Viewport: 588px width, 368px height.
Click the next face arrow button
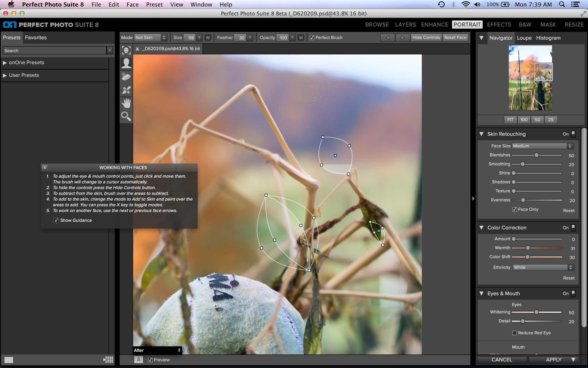pyautogui.click(x=402, y=38)
